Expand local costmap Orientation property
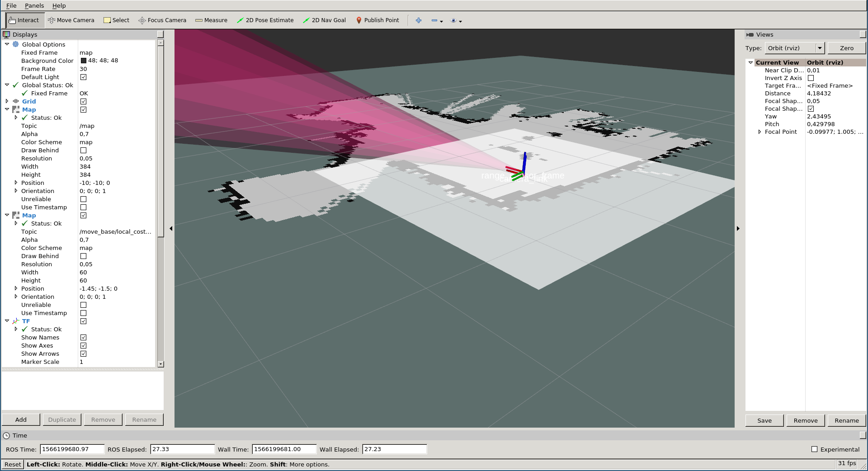Screen dimensions: 868x471 (16, 297)
